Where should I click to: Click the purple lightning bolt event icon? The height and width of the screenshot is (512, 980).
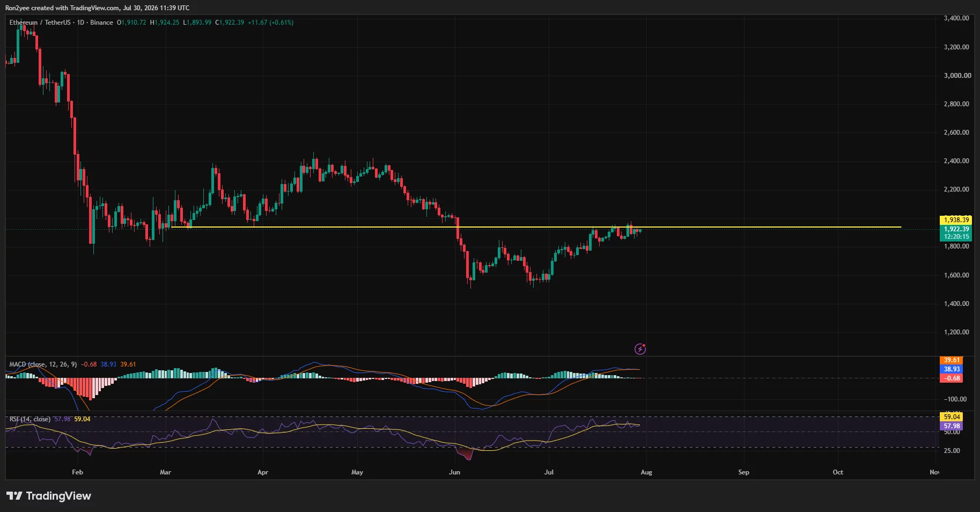tap(640, 349)
